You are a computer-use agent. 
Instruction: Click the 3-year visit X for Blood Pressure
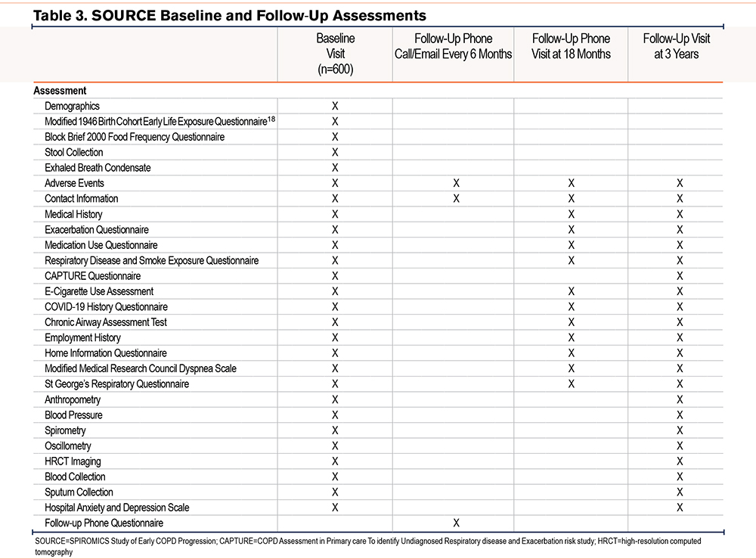[680, 415]
